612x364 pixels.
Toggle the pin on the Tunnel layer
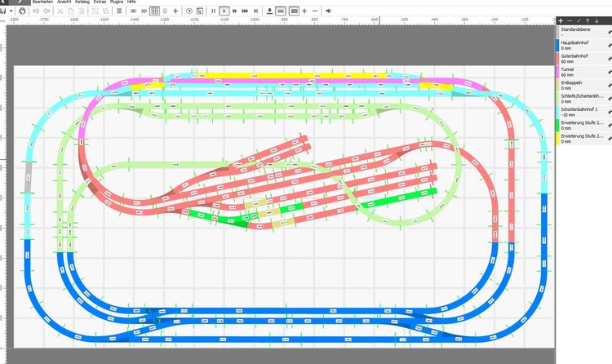[610, 73]
